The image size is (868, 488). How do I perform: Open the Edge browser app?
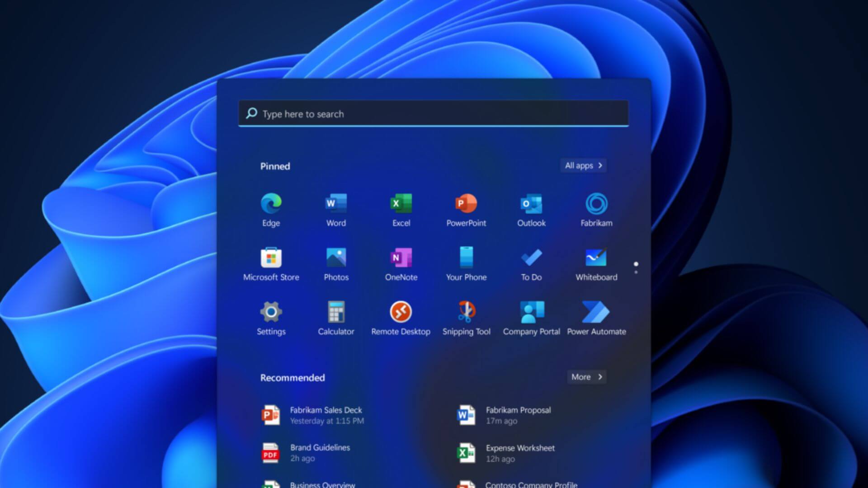[x=271, y=204]
